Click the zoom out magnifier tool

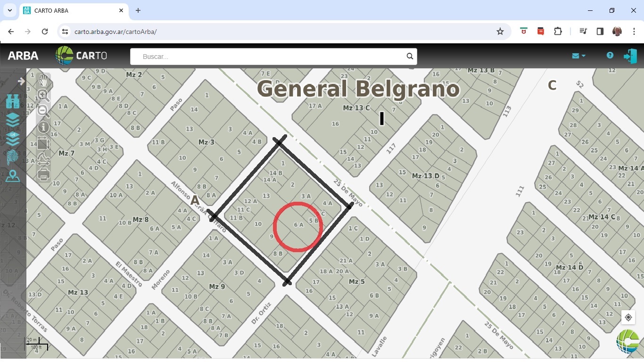[x=43, y=111]
